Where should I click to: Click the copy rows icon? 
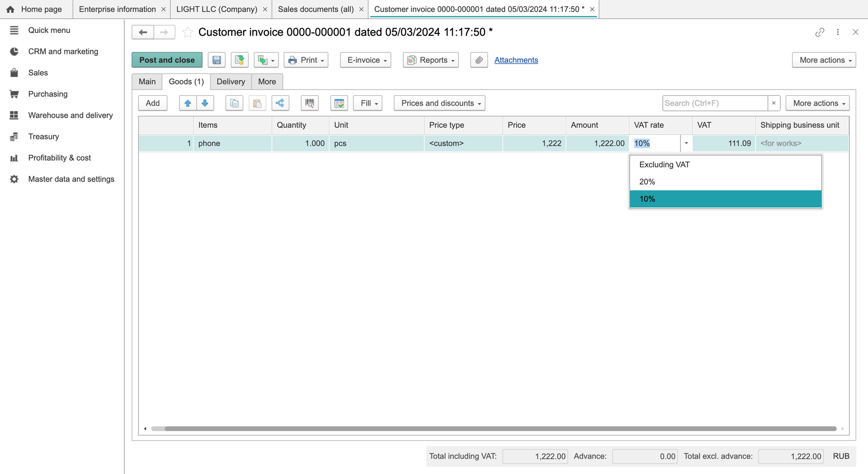(234, 103)
